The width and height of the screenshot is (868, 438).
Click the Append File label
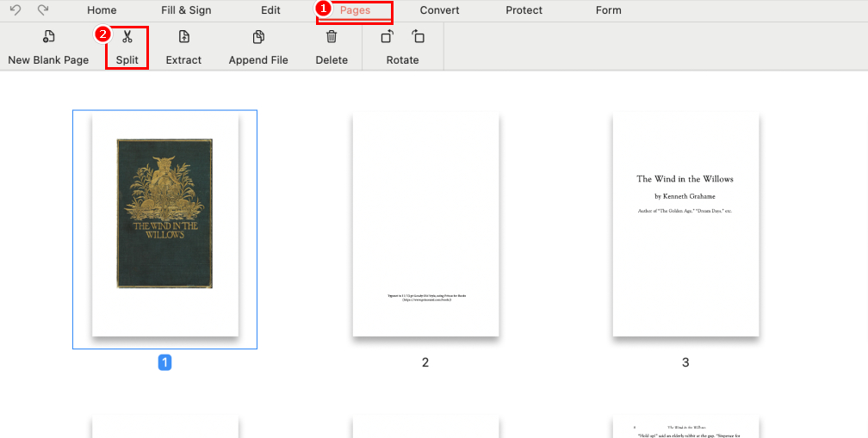[x=258, y=59]
